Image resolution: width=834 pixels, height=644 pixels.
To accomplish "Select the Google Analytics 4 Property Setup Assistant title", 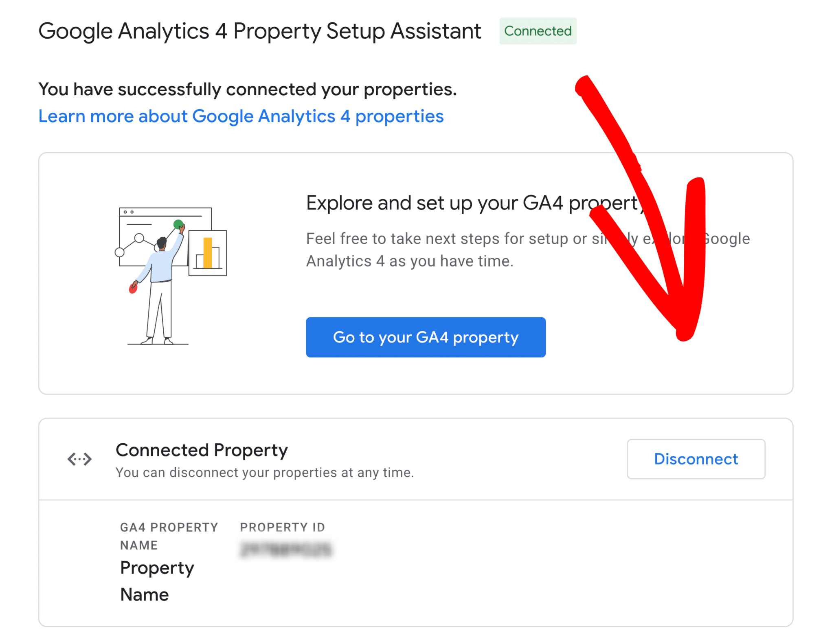I will (x=259, y=31).
